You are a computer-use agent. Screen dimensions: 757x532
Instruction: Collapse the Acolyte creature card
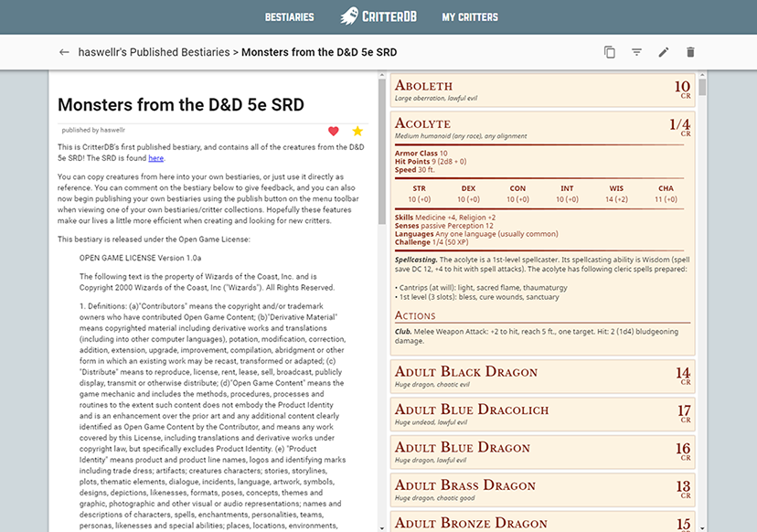point(542,128)
